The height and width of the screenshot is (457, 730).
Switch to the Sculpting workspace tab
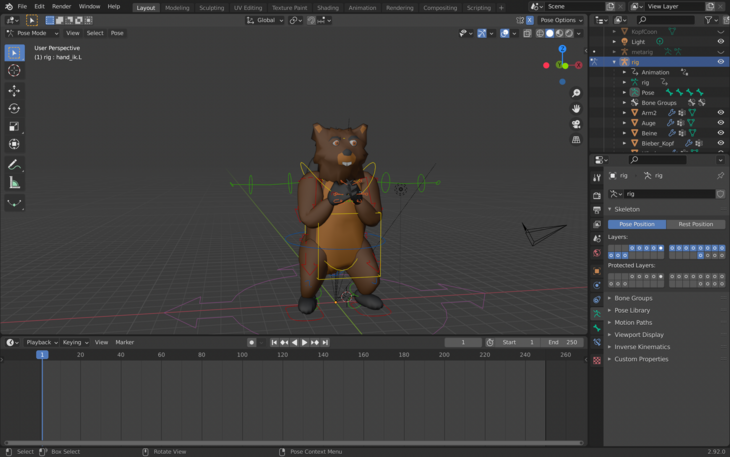(211, 7)
